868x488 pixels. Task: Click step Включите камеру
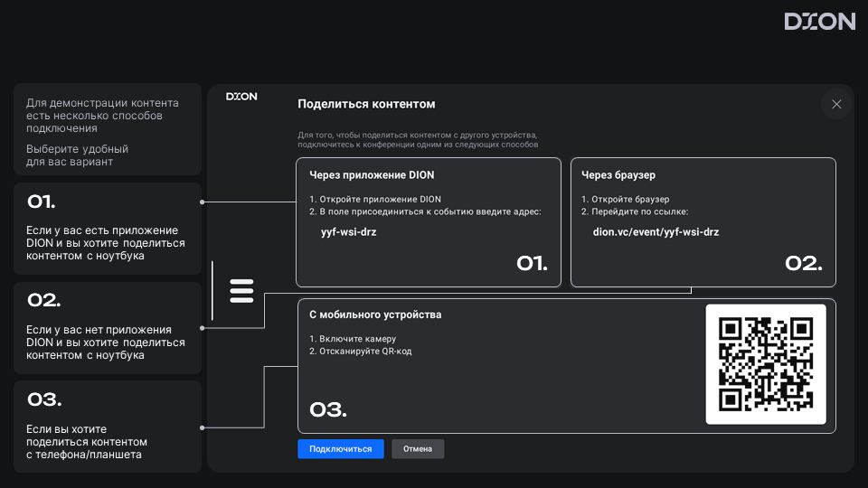click(353, 339)
